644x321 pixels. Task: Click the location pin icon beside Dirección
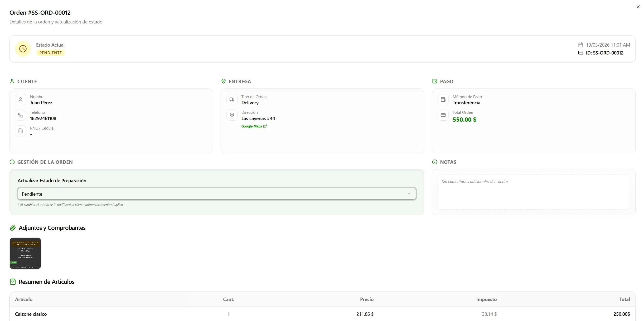(232, 115)
